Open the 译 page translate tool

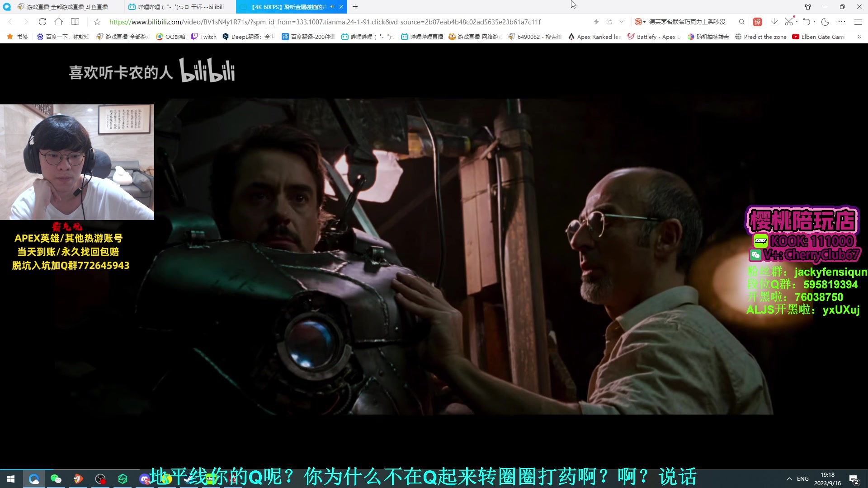(x=756, y=22)
